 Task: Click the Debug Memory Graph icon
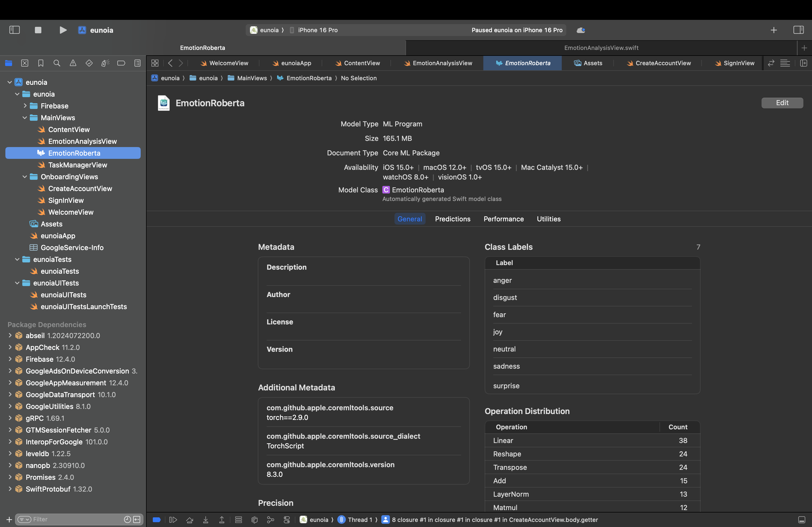[x=271, y=519]
